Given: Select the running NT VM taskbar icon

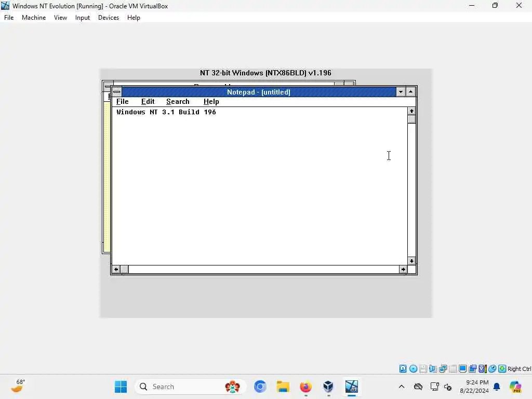Looking at the screenshot, I should click(352, 387).
